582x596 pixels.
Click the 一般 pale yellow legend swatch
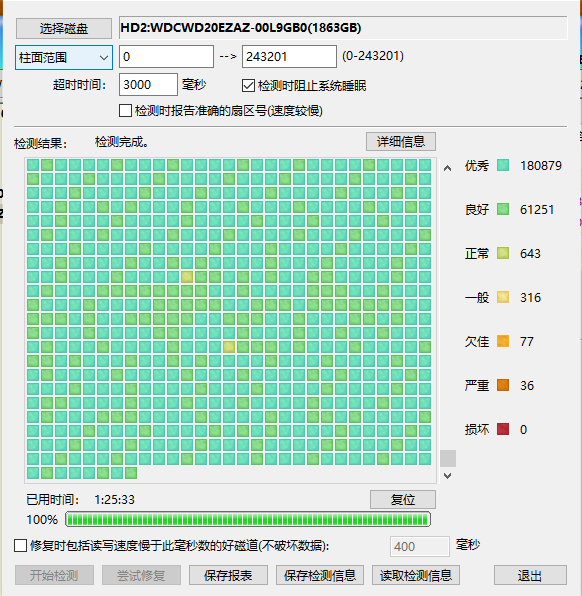pos(503,297)
